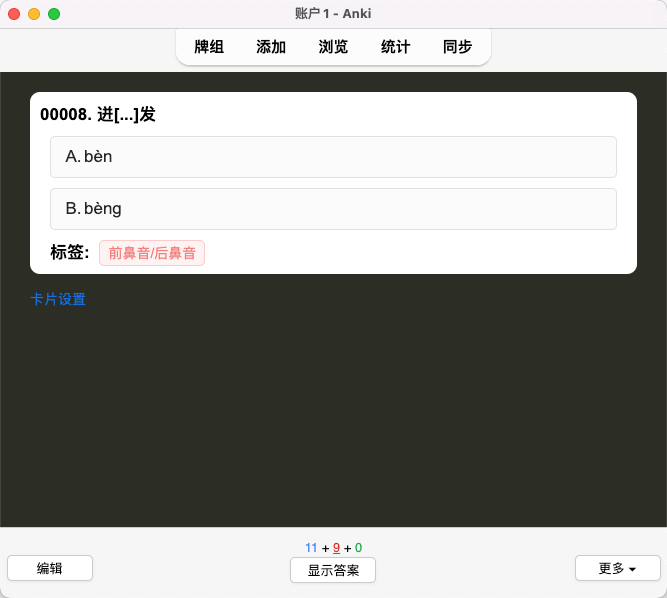
Task: Click the question text 00008. 进[...]发
Action: coord(98,114)
